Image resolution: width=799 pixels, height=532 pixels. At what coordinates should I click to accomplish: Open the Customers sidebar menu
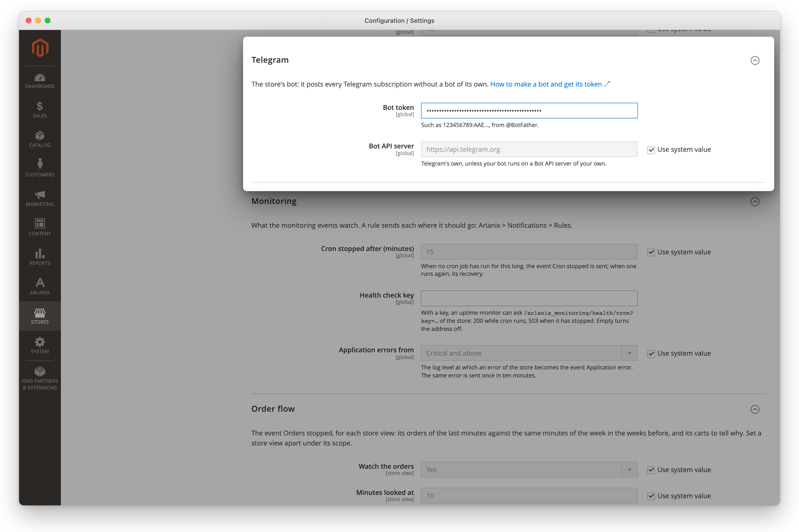pos(40,169)
